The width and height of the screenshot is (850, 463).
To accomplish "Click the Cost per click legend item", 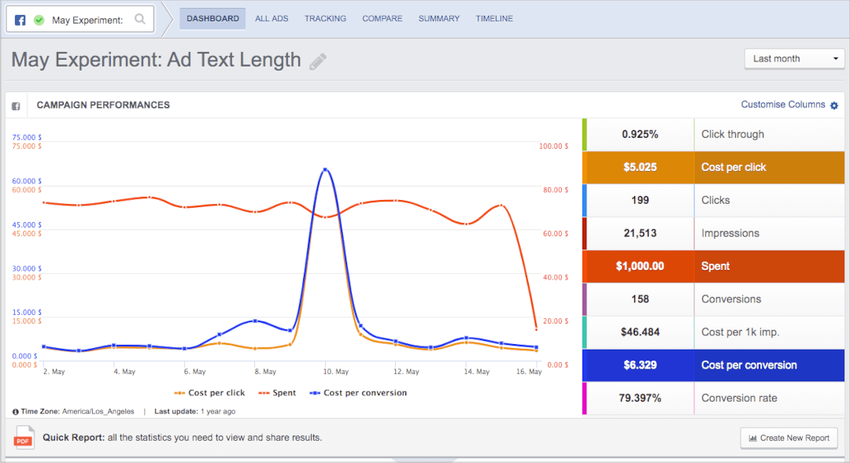I will (x=209, y=393).
